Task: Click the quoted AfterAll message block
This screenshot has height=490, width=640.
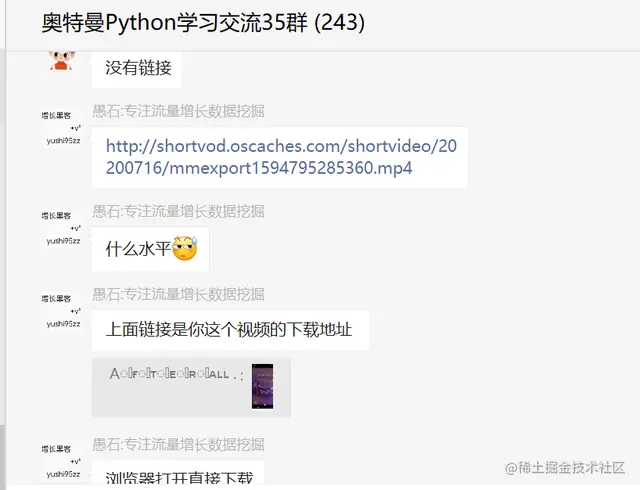Action: (x=191, y=387)
